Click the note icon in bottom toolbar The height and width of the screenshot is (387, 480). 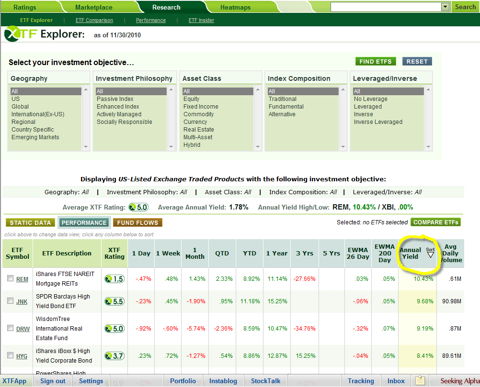click(420, 381)
